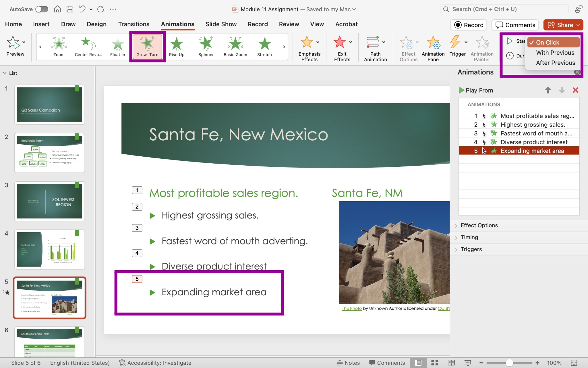Select the Spinner animation
The image size is (588, 368).
point(206,47)
